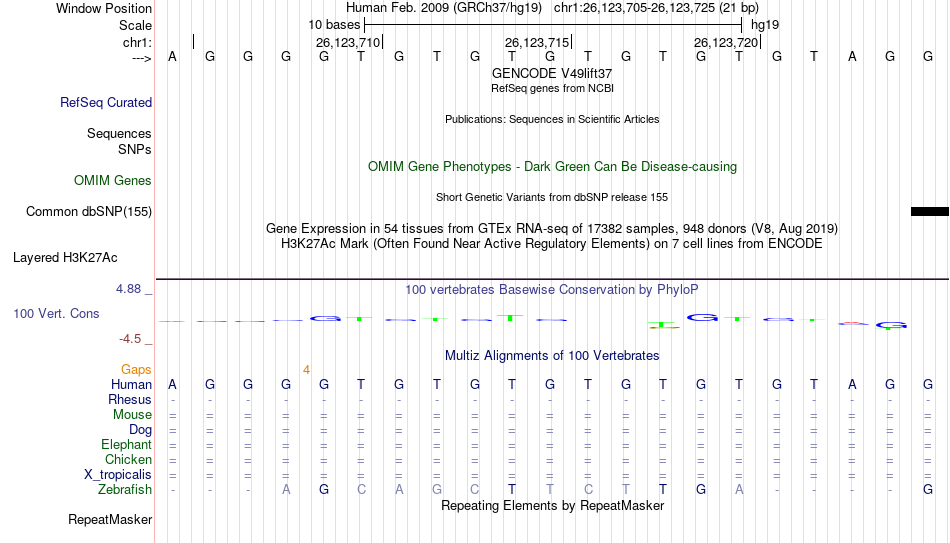Click Publications: Sequences in Scientific Articles title
Screen dimensions: 950x543
(x=552, y=119)
